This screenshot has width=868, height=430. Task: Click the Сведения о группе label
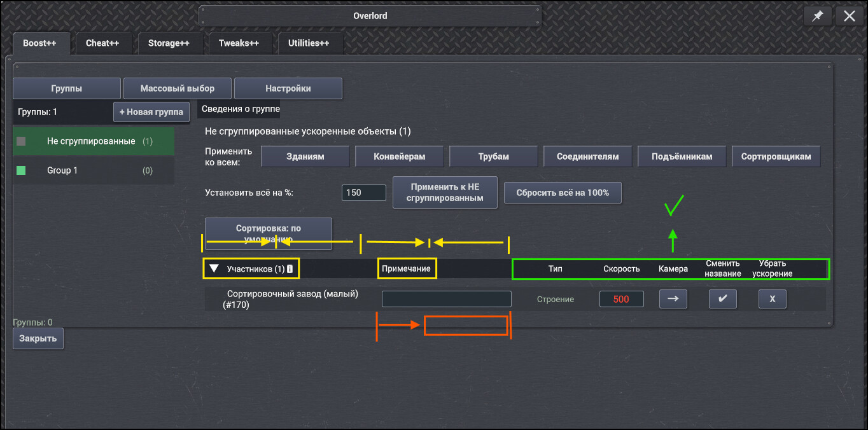point(241,109)
